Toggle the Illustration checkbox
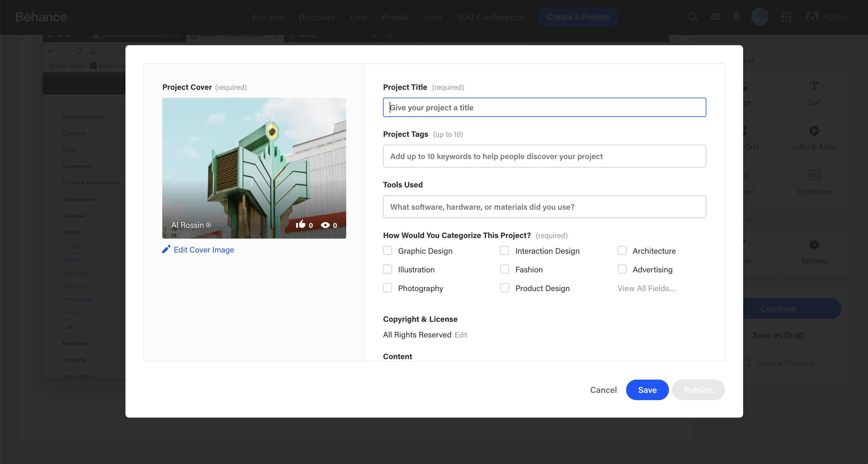This screenshot has width=868, height=464. tap(387, 269)
